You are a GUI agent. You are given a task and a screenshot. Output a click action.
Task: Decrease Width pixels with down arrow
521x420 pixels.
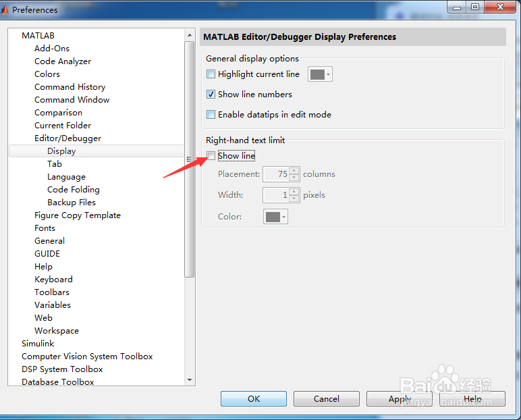click(294, 199)
